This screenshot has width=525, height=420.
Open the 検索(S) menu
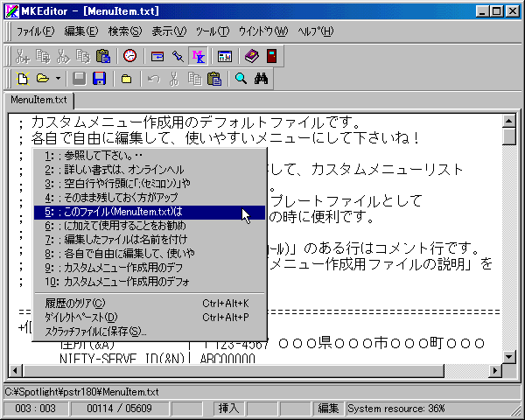pos(125,31)
